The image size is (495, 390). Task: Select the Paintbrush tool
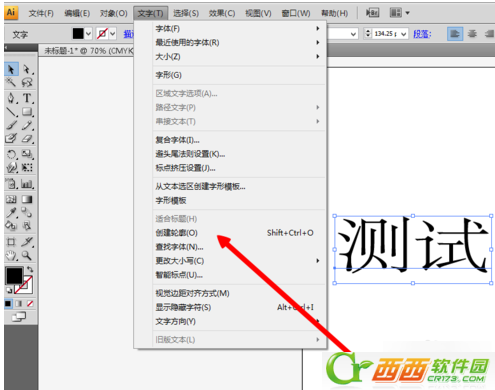(11, 125)
